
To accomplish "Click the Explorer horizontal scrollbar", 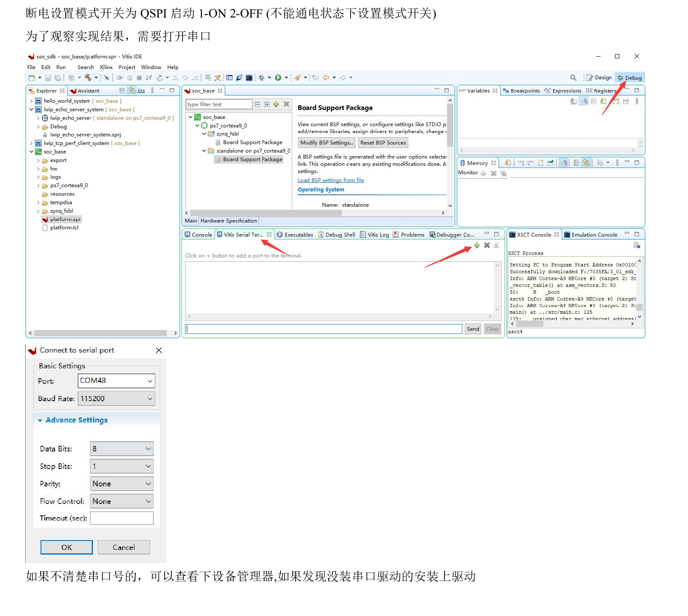I will 100,333.
